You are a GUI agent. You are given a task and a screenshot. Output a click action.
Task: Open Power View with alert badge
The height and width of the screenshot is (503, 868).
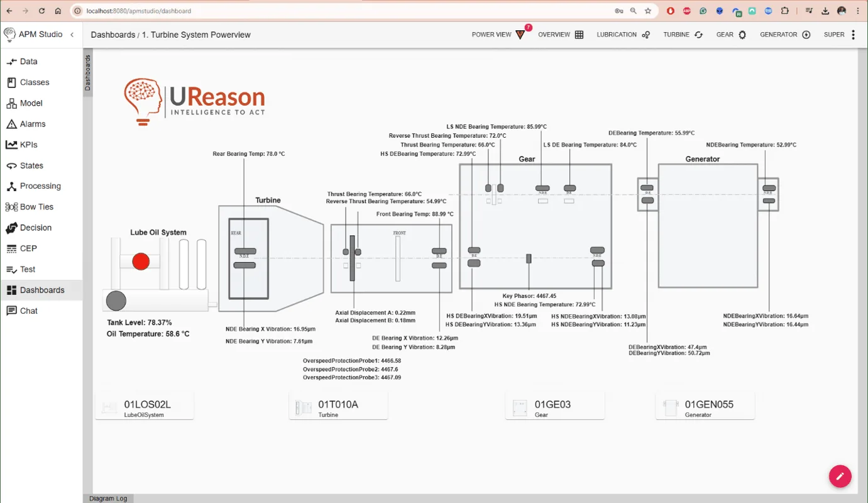point(502,34)
